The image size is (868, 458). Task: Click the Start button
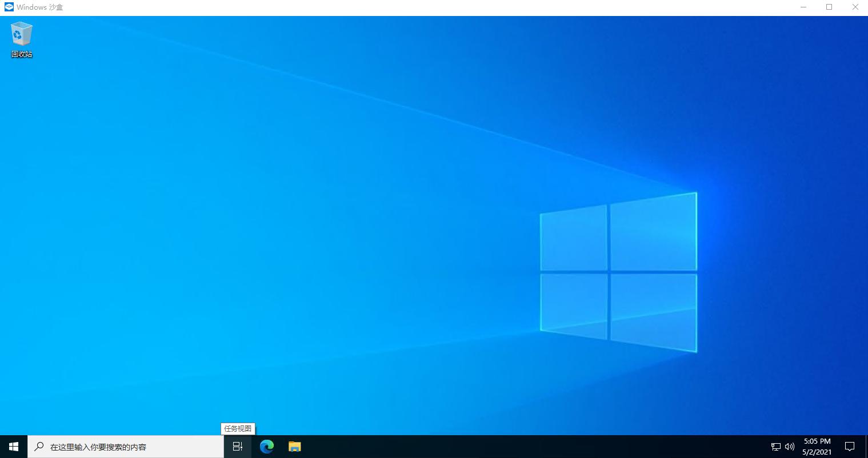point(13,447)
